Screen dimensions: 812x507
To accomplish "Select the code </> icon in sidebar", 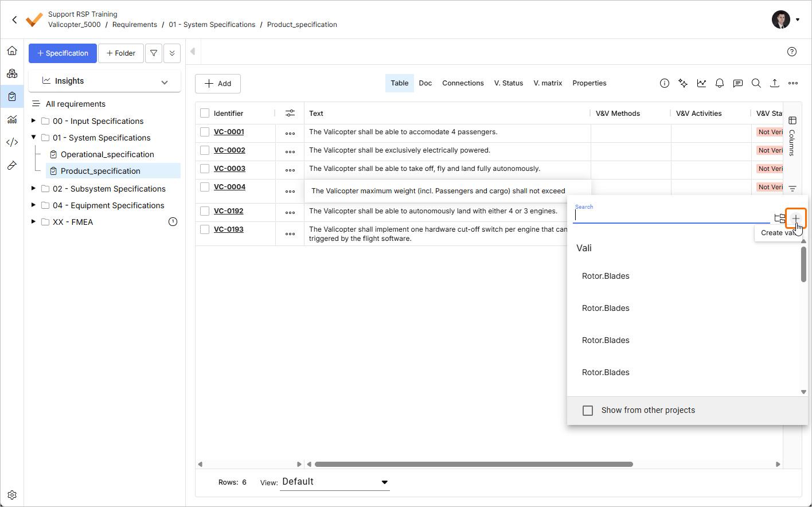I will [12, 142].
